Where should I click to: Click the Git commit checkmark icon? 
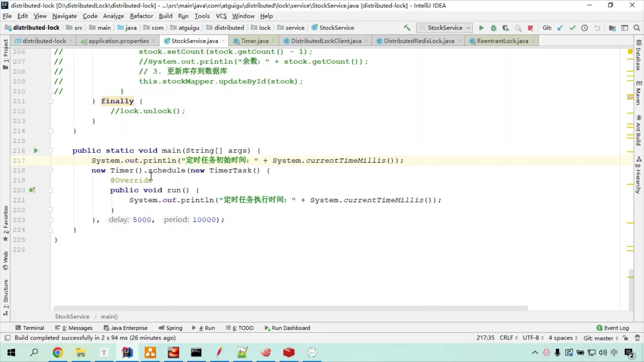tap(573, 28)
